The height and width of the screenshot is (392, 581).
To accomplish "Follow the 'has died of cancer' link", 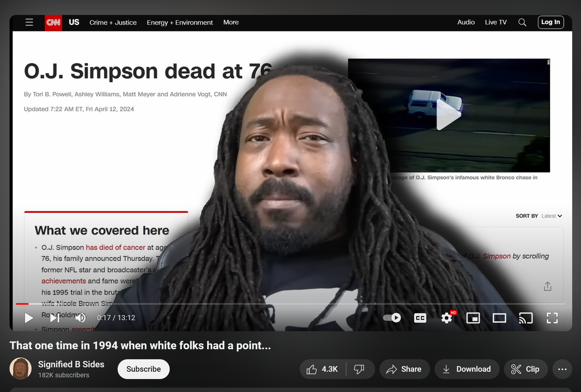I will click(115, 247).
